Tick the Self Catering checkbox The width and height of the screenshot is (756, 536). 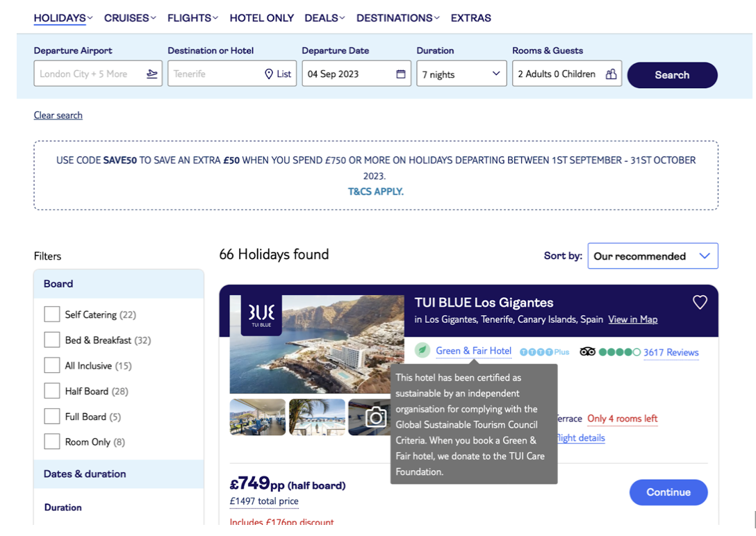(51, 315)
